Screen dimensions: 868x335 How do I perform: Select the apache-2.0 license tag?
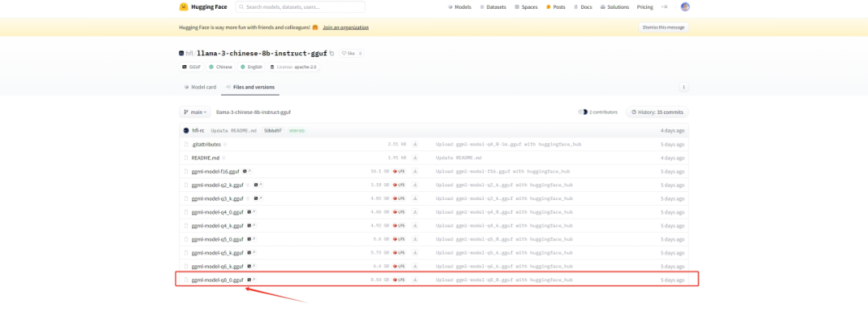294,67
